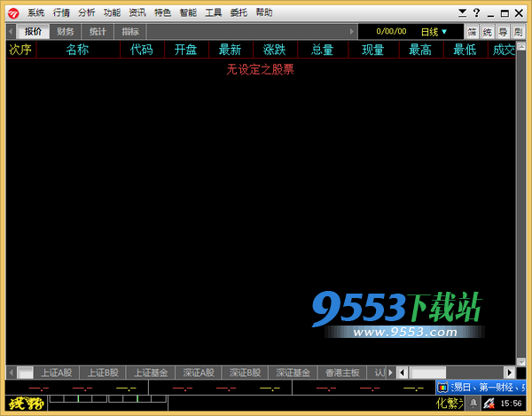This screenshot has height=416, width=532.
Task: Open the 功能 menu
Action: (112, 13)
